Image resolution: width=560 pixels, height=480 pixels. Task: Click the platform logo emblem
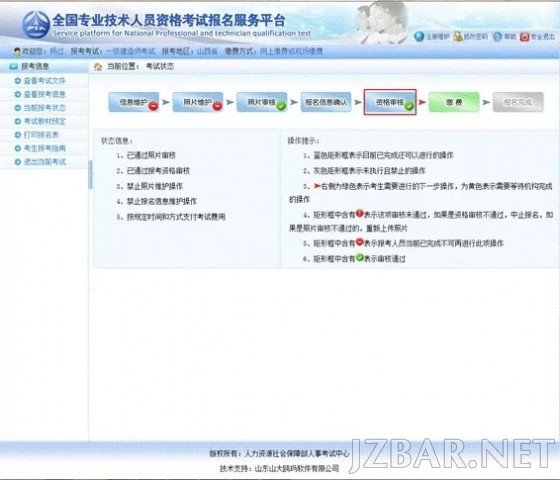point(36,24)
